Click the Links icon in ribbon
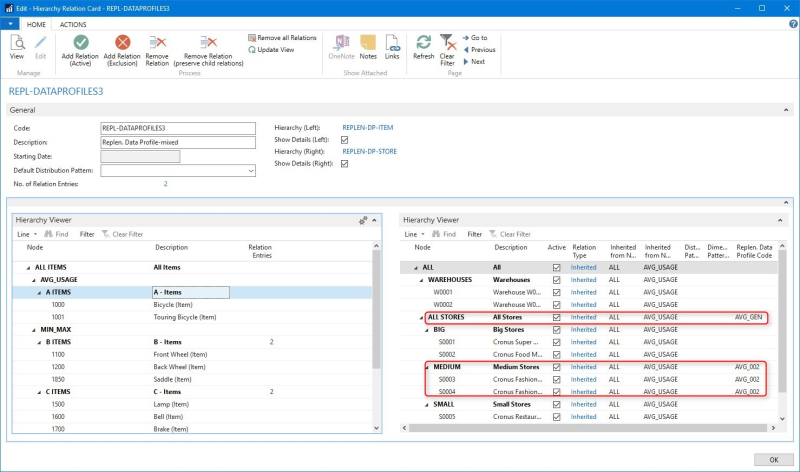800x472 pixels. tap(392, 43)
